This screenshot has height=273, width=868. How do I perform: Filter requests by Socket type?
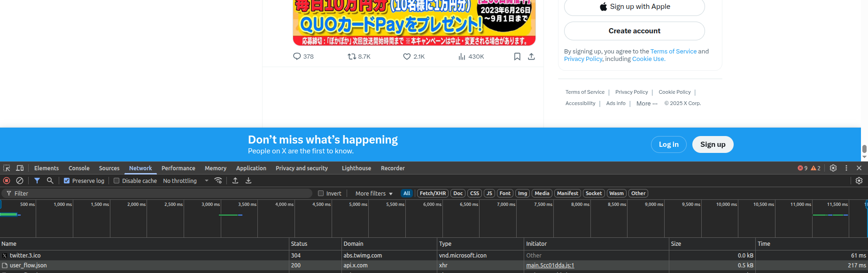click(x=594, y=193)
